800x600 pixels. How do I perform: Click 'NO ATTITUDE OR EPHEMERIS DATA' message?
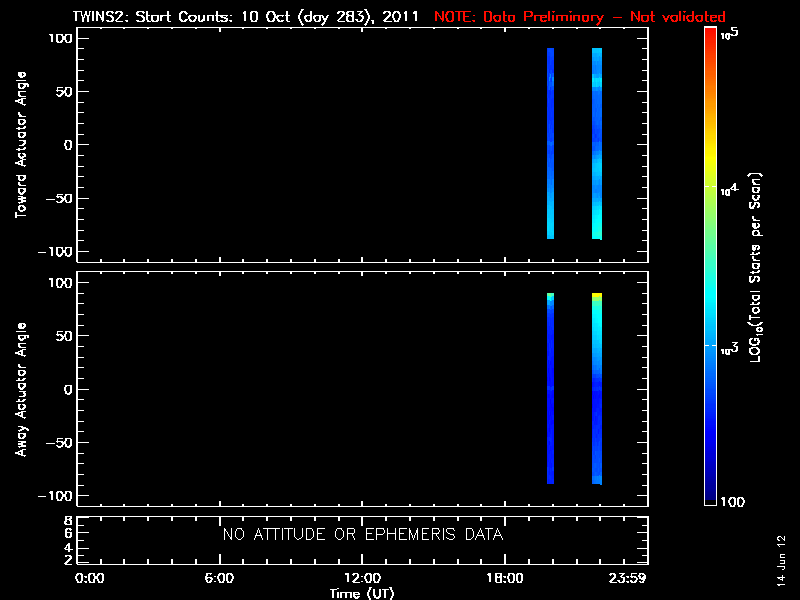(363, 534)
